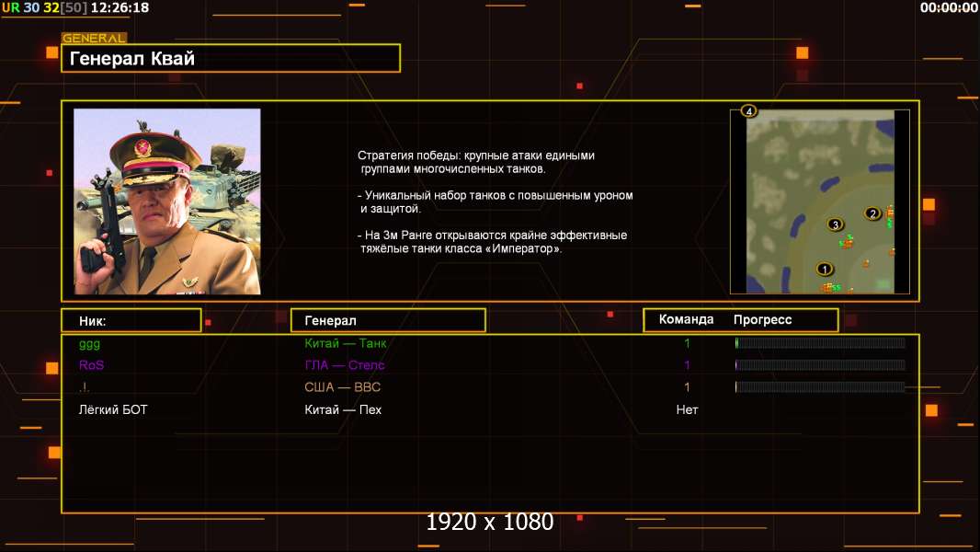The height and width of the screenshot is (552, 980).
Task: Click the 'На 3м Ранге' bullet text
Action: (493, 242)
